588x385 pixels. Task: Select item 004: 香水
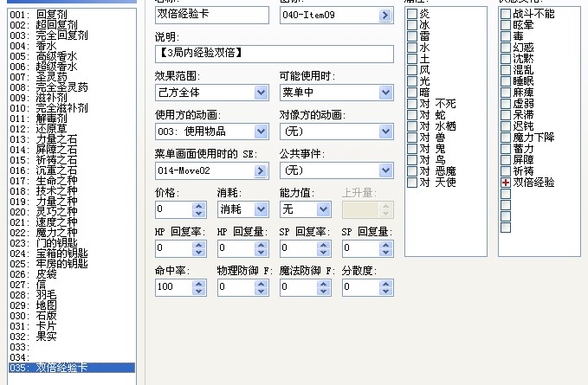click(x=72, y=46)
